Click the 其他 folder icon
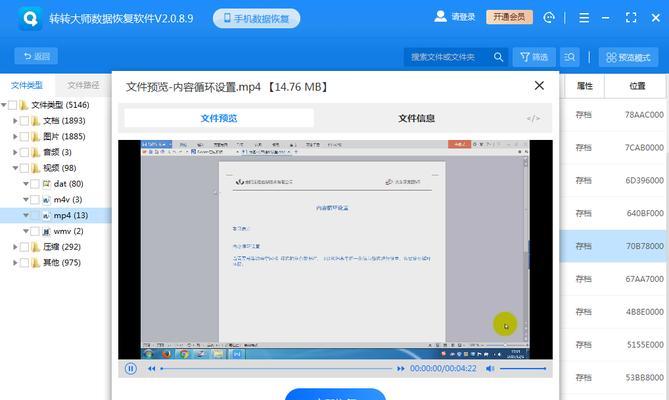 tap(36, 263)
